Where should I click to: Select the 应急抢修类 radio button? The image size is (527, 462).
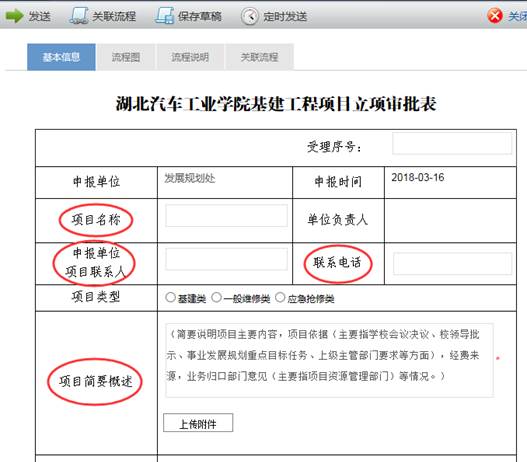tap(280, 297)
